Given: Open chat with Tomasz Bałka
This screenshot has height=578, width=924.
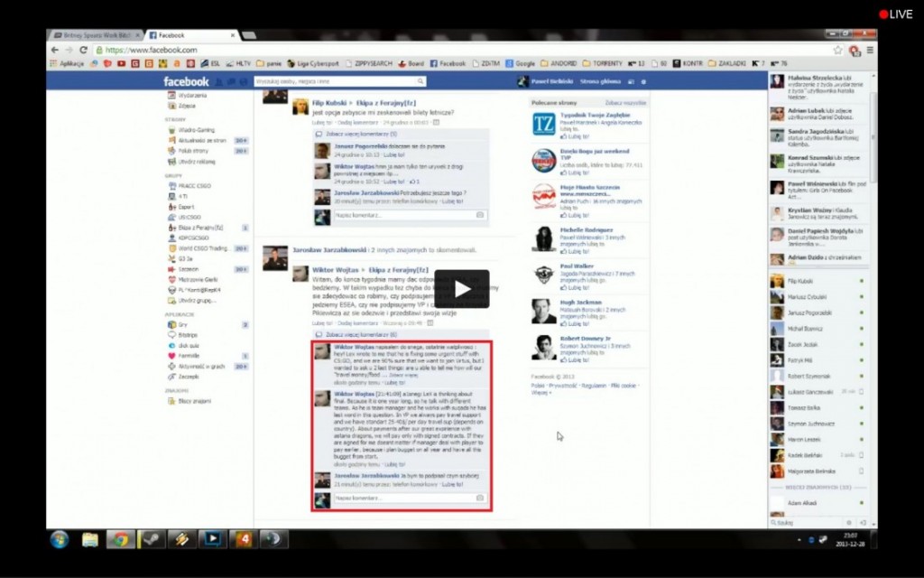Looking at the screenshot, I should (x=817, y=407).
